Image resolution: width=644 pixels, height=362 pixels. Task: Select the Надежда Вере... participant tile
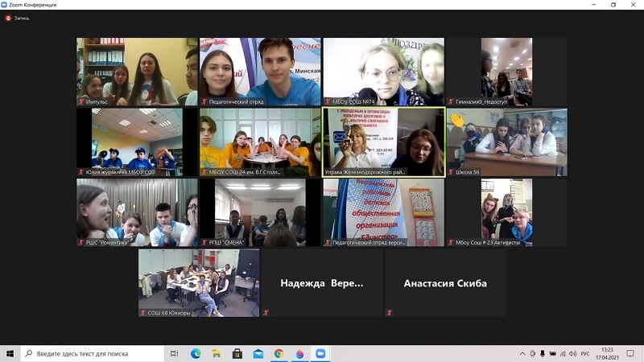(321, 283)
